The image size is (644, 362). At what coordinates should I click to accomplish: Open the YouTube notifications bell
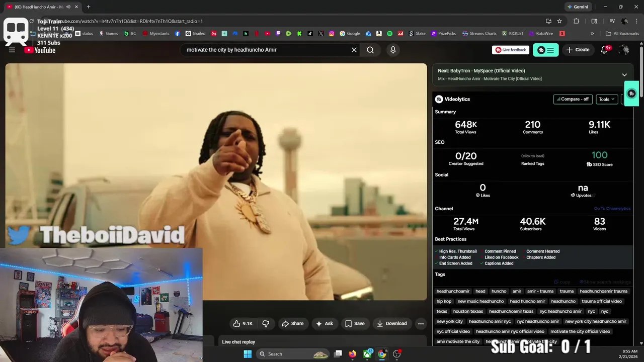coord(604,50)
